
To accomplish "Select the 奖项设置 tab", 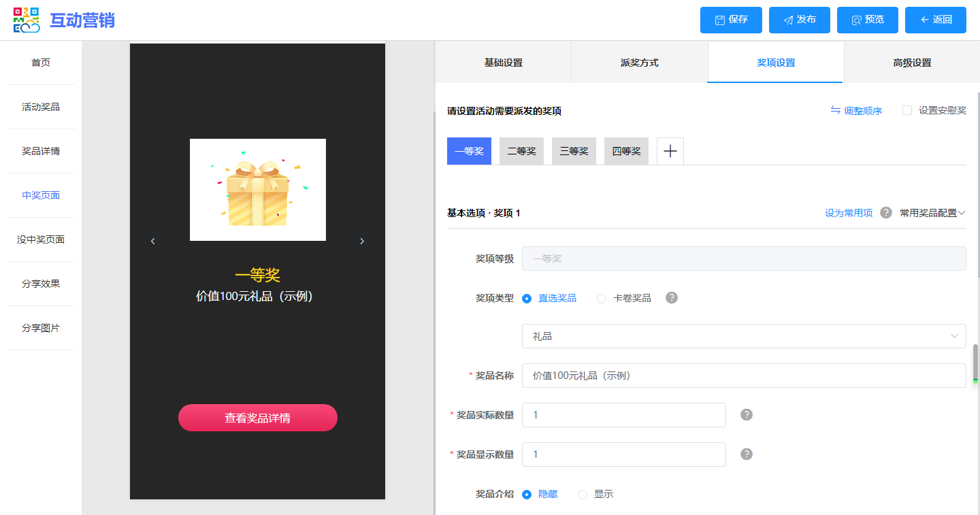I will (x=776, y=63).
